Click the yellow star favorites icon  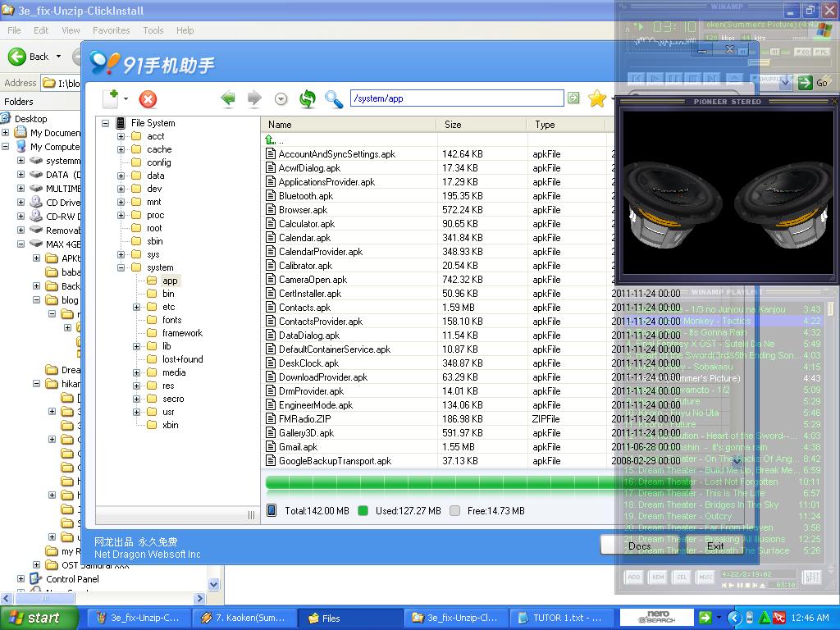(597, 98)
